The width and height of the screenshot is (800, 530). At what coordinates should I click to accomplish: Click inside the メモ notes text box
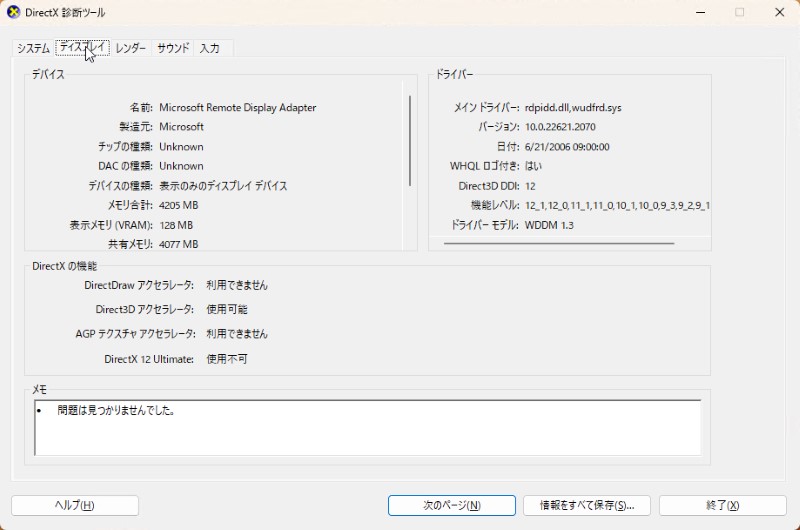367,427
